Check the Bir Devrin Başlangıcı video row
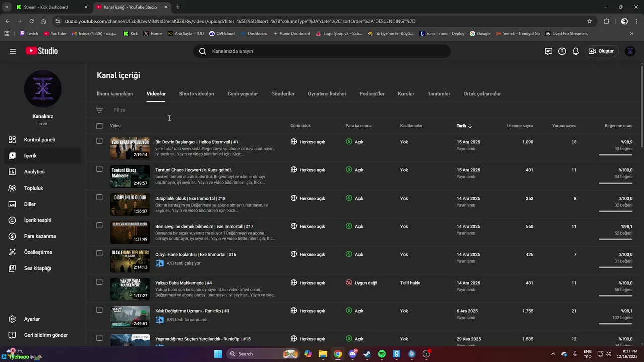Screen dimensions: 644x362 (99, 141)
